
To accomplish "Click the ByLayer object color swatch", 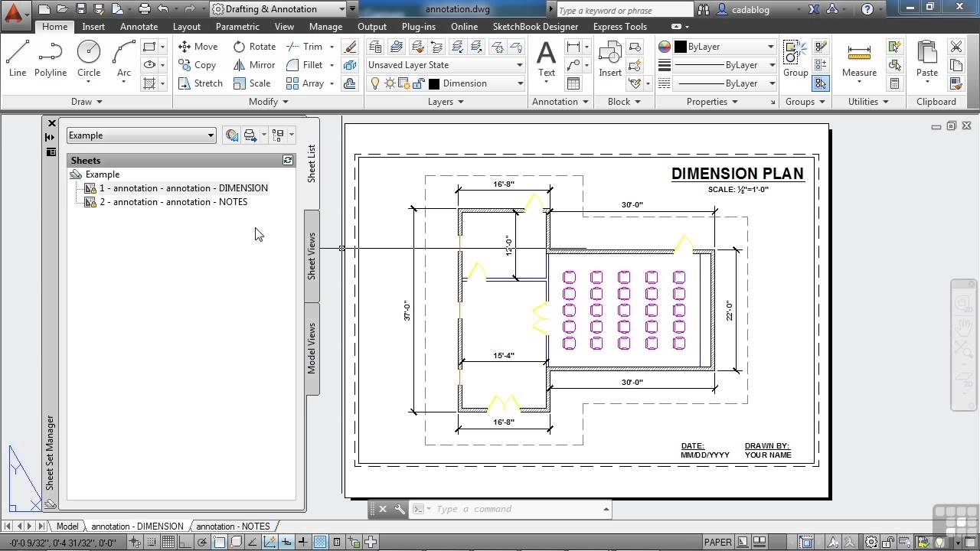I will click(x=680, y=47).
